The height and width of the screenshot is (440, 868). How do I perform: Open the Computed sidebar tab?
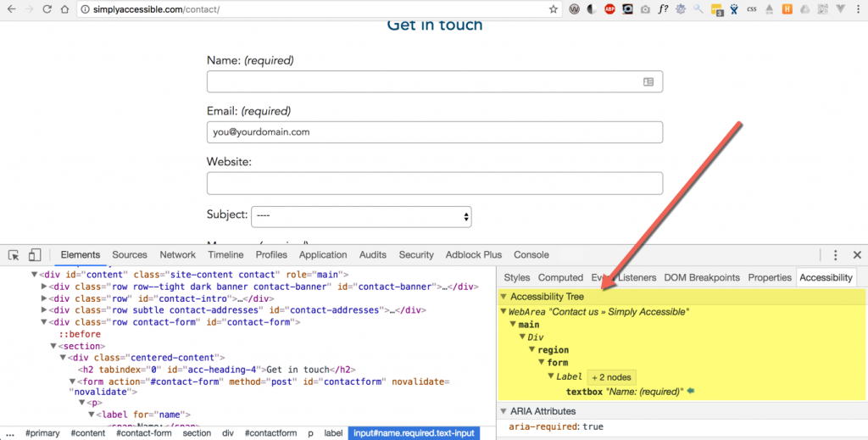[x=560, y=277]
